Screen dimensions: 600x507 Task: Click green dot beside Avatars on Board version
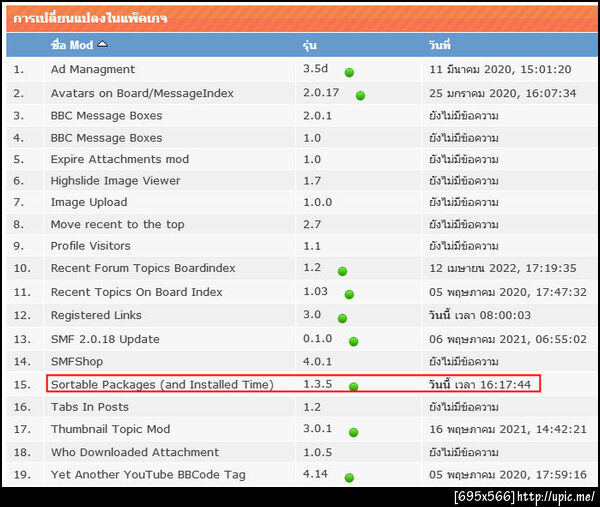(x=360, y=95)
